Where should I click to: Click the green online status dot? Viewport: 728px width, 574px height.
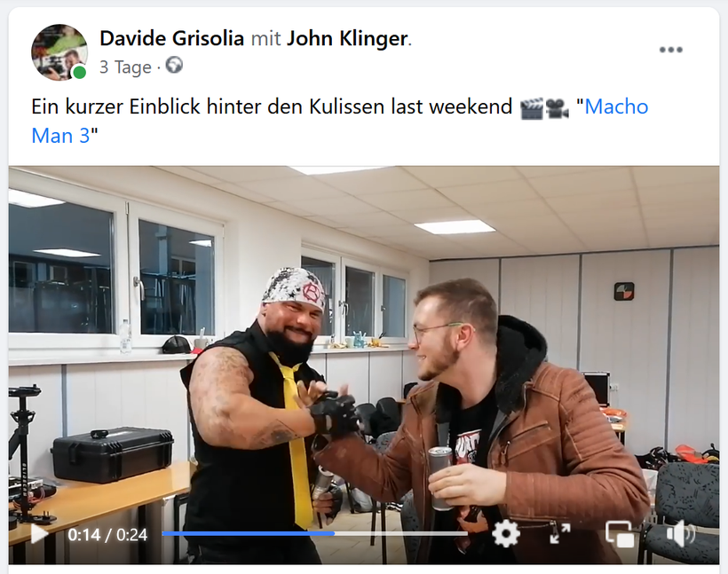(79, 73)
